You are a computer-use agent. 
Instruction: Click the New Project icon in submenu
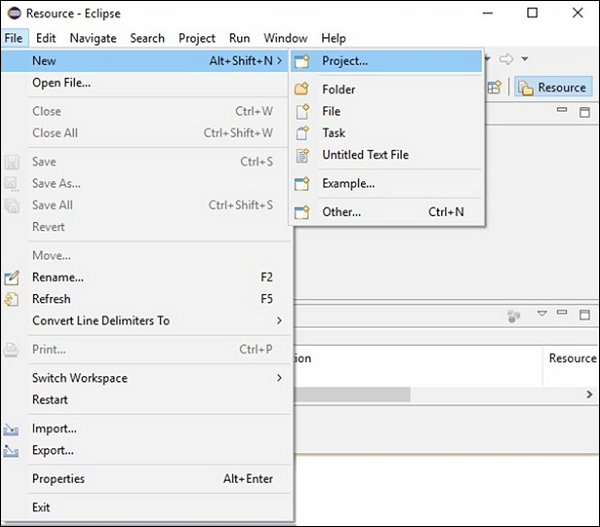coord(301,61)
